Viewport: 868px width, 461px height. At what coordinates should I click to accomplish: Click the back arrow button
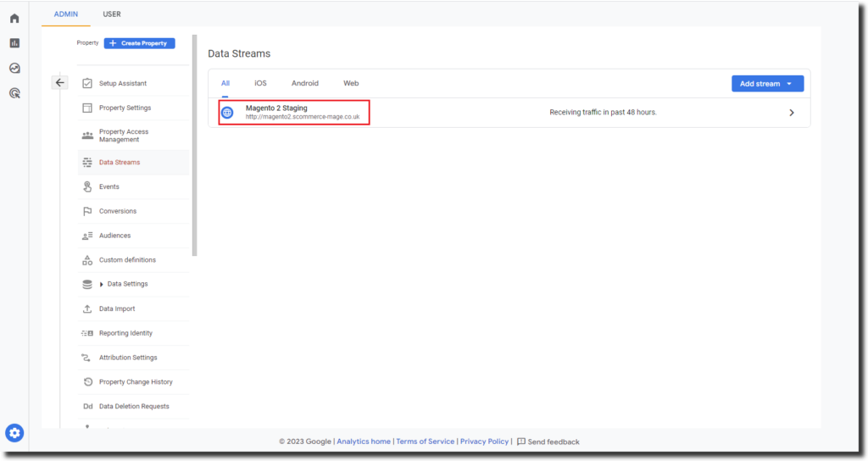click(x=59, y=82)
